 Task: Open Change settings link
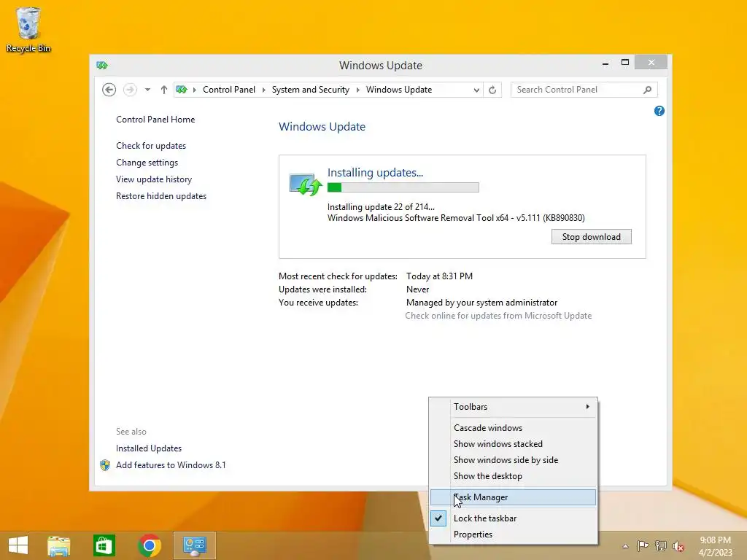(147, 163)
